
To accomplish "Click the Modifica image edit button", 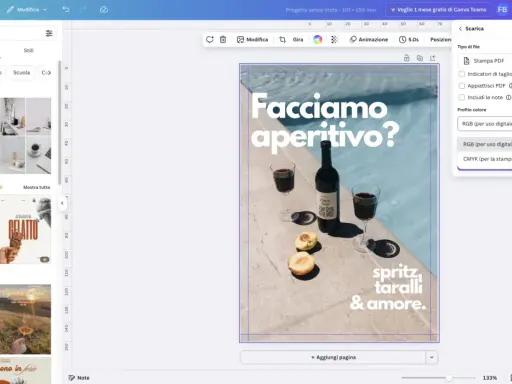I will click(x=252, y=39).
